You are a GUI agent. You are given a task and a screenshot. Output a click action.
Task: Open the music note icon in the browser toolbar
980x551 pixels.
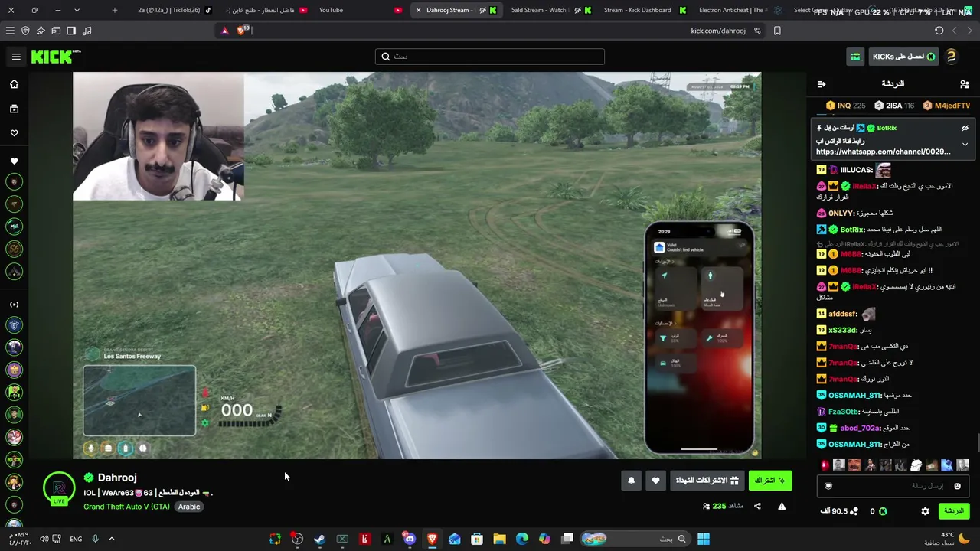(87, 31)
